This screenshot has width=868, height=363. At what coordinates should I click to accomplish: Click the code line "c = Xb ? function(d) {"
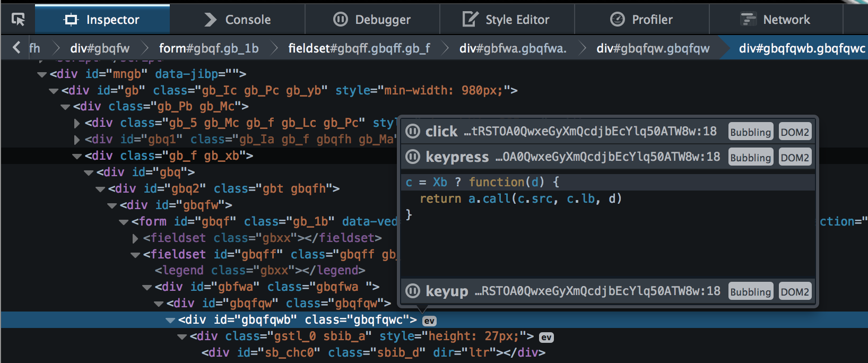click(482, 182)
